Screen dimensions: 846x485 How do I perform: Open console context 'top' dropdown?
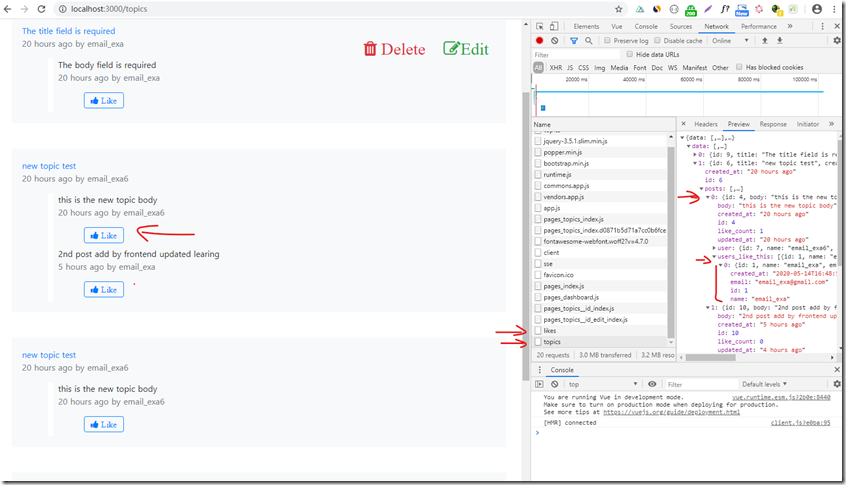point(603,384)
